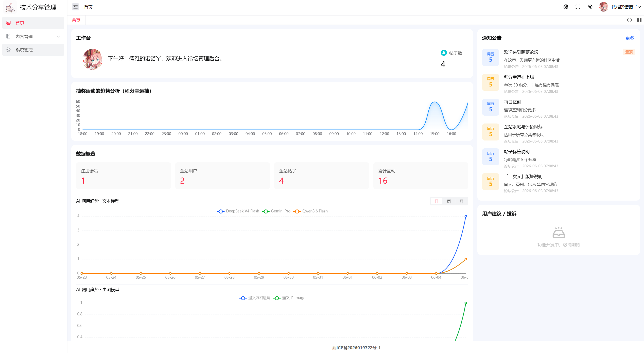Click the empty inbox icon under 用户建议
The width and height of the screenshot is (644, 353).
559,233
